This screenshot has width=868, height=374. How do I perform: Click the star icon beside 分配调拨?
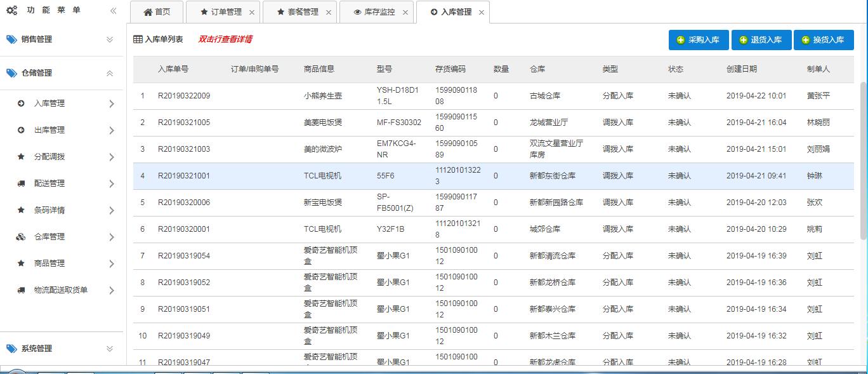21,157
